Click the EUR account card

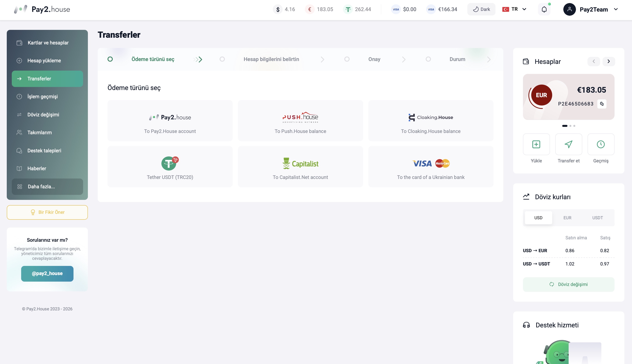[x=569, y=97]
